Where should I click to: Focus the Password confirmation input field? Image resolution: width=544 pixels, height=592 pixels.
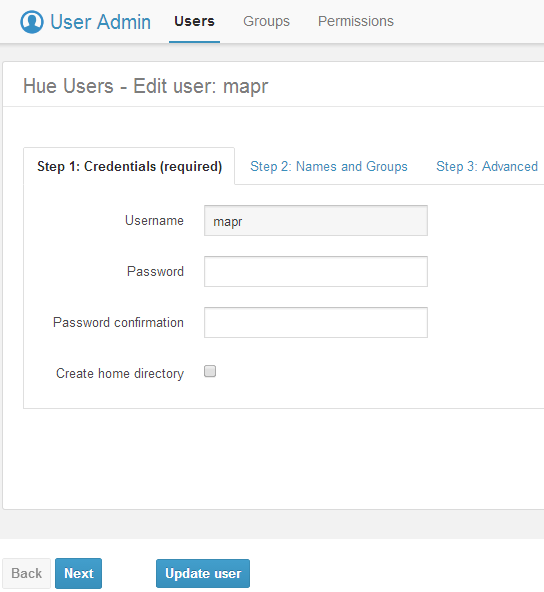(x=316, y=322)
